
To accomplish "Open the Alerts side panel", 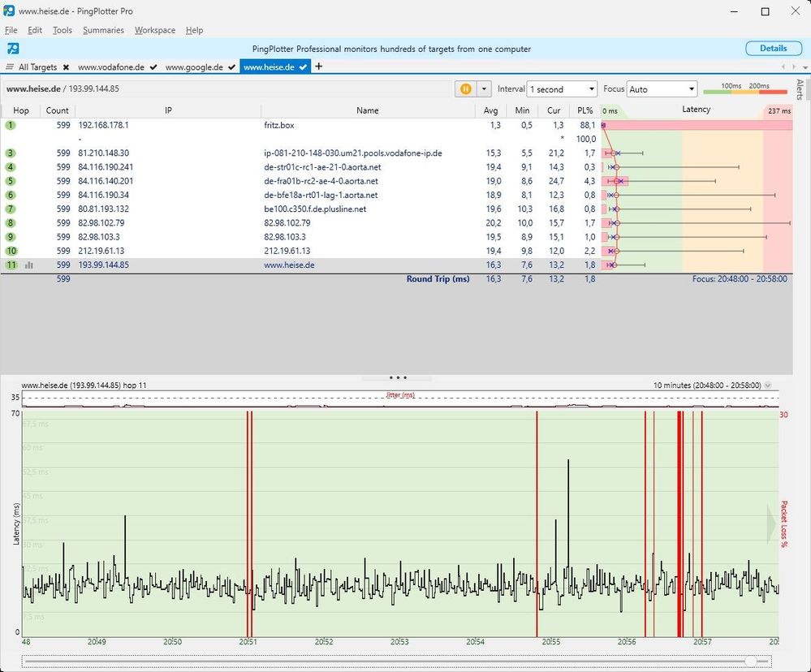I will tap(800, 89).
